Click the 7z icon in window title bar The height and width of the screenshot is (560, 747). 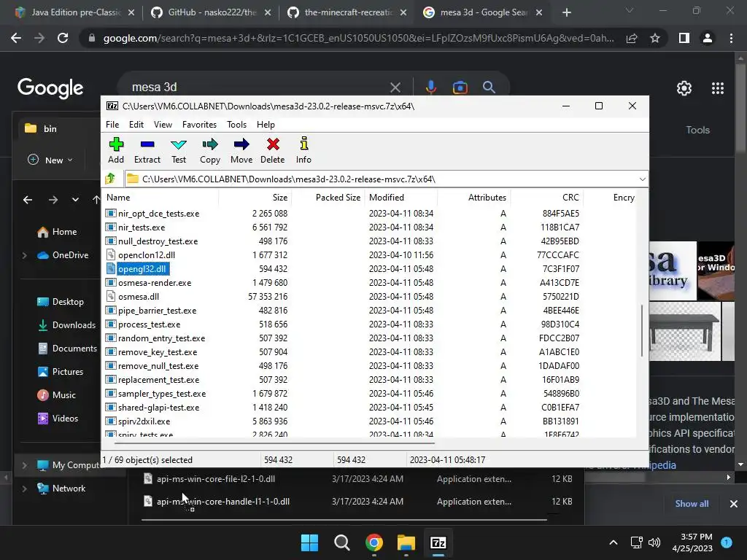pyautogui.click(x=112, y=106)
